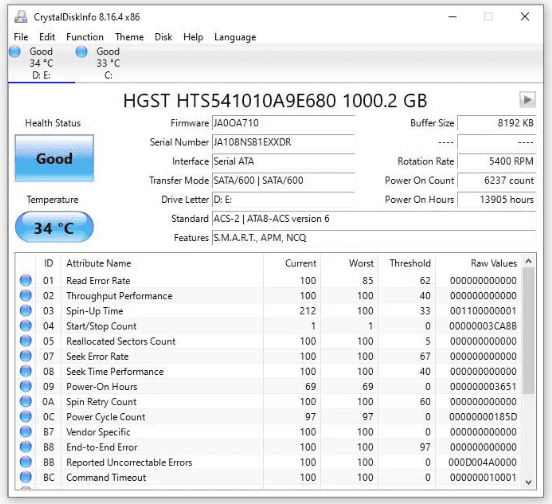Click the Rotation Rate value 5400 RPM
Image resolution: width=552 pixels, height=504 pixels.
coord(497,161)
